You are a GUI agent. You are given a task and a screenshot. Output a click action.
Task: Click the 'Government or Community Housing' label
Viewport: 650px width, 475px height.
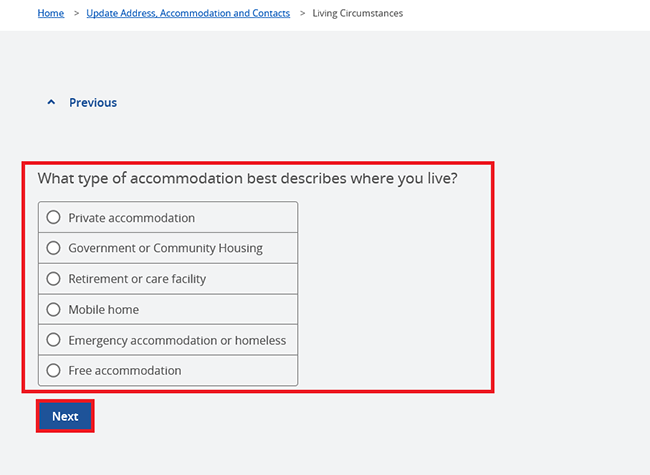tap(165, 248)
